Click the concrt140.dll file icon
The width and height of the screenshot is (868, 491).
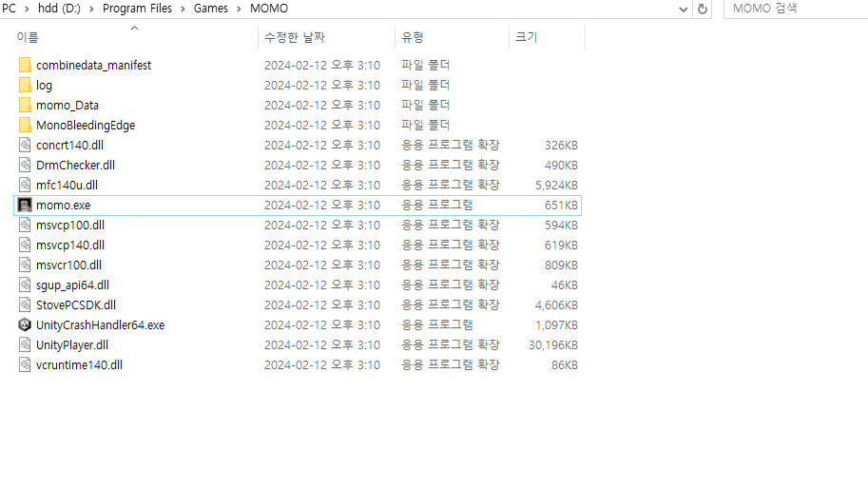click(25, 146)
